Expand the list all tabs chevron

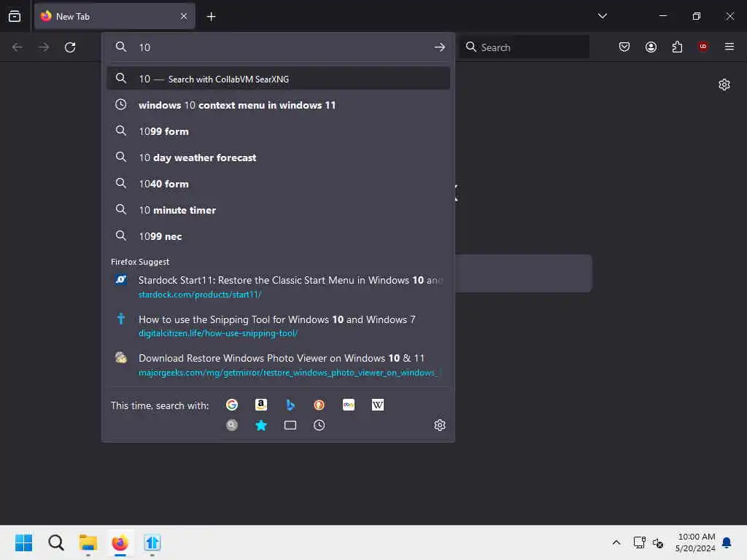(602, 16)
